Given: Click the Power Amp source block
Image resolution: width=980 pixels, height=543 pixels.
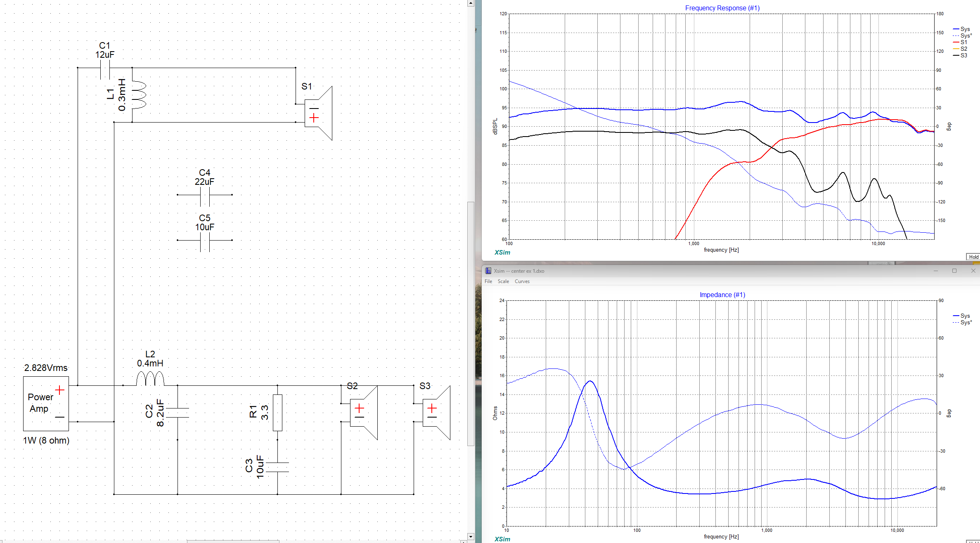Looking at the screenshot, I should click(46, 403).
